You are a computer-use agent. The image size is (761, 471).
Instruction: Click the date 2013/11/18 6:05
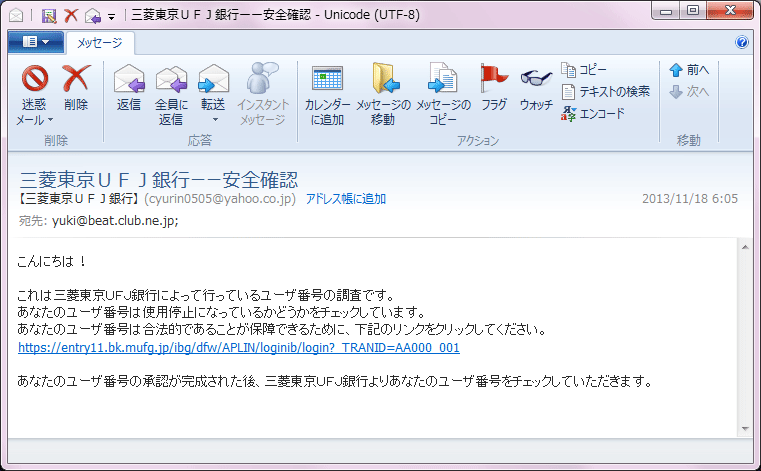click(690, 199)
